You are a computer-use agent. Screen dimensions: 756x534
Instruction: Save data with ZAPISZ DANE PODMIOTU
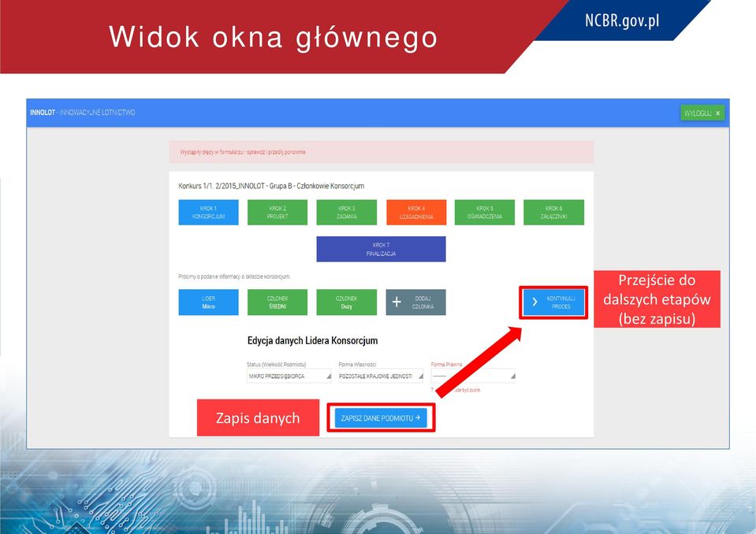381,418
